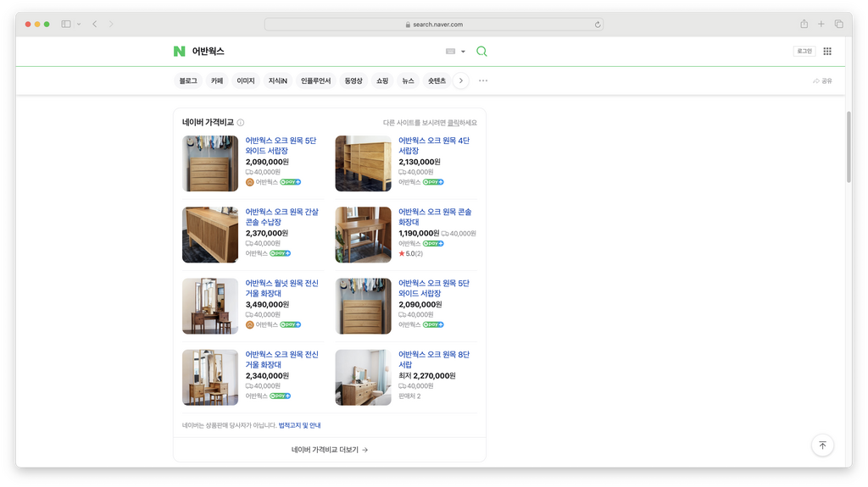
Task: Open first 어반웍스 오크 원목 5단 와이드 서랍장 link
Action: click(281, 146)
